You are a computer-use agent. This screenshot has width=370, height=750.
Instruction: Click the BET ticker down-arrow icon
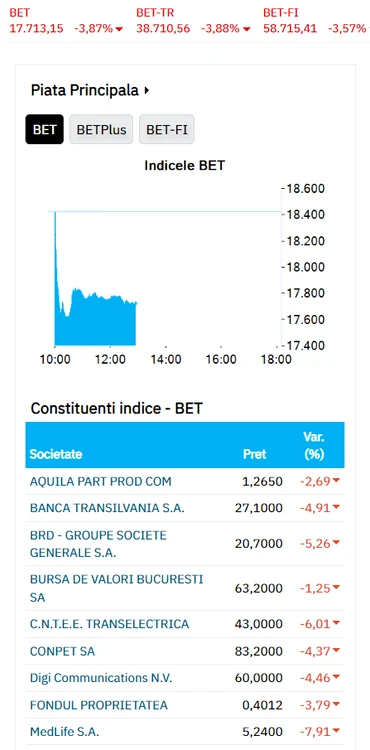tap(119, 29)
